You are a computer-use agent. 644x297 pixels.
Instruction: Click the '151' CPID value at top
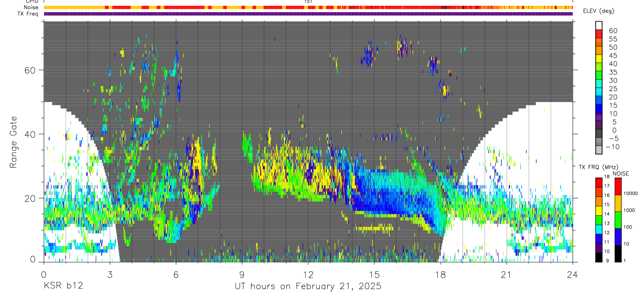[308, 2]
